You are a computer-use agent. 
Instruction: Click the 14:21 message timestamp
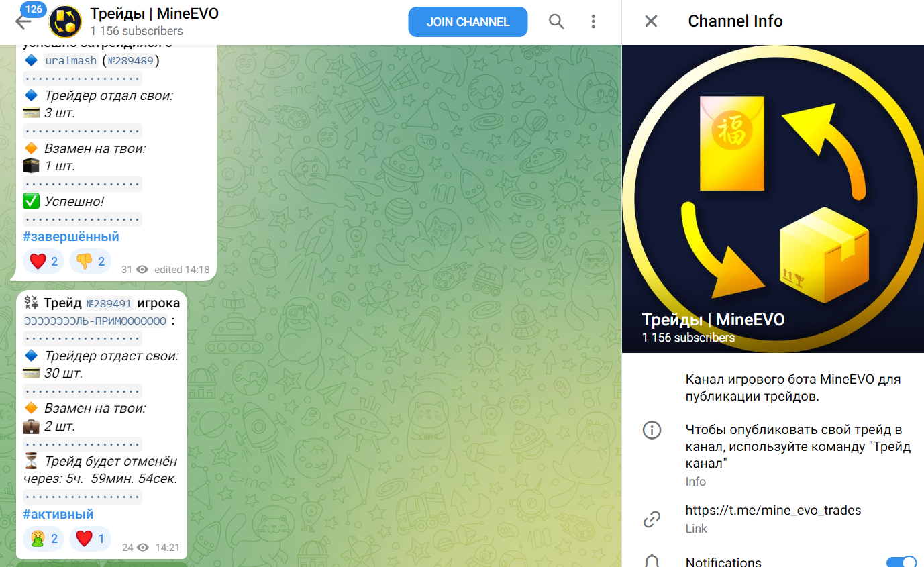pos(167,547)
